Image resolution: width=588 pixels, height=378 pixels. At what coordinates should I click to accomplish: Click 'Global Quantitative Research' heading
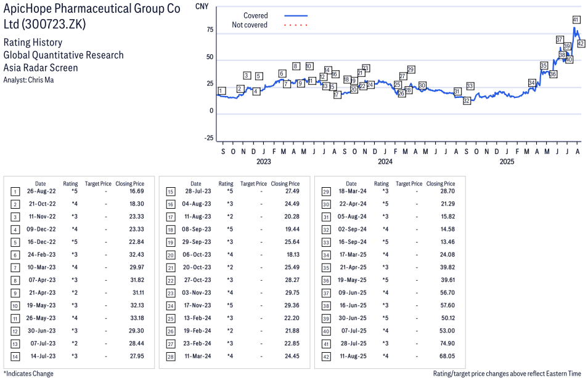63,55
